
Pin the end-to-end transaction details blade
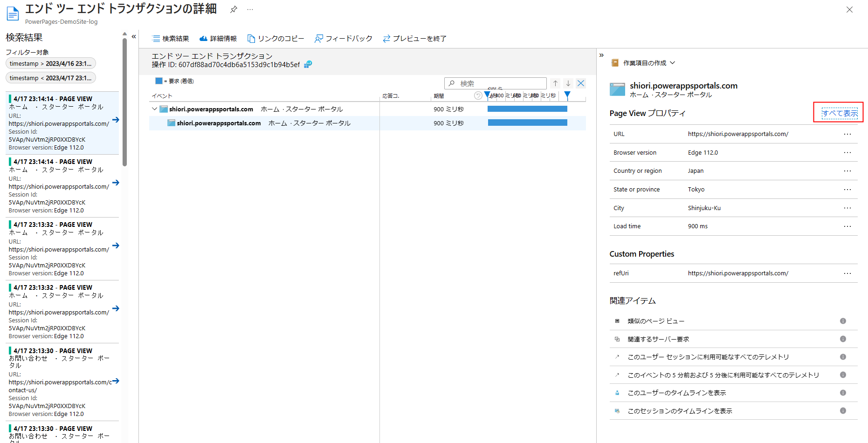[x=234, y=9]
